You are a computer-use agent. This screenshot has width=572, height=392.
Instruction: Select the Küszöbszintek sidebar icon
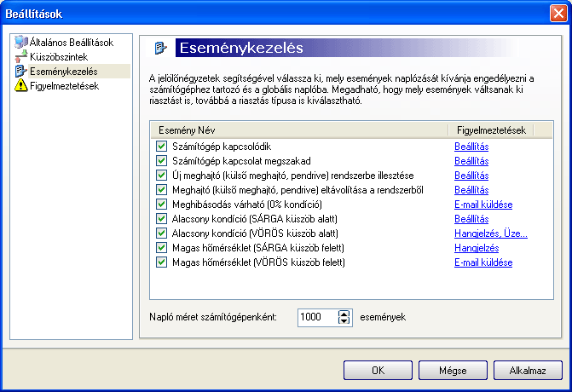click(x=20, y=56)
